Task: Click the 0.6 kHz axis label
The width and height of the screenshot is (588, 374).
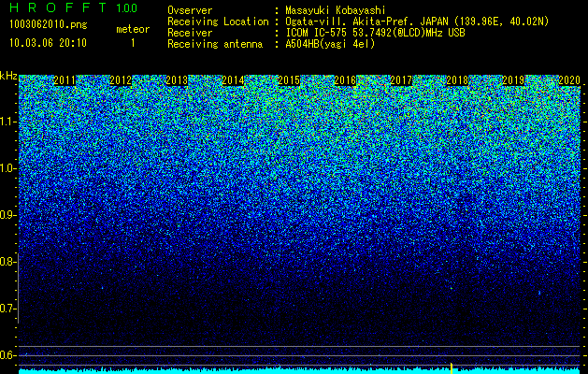Action: tap(7, 355)
